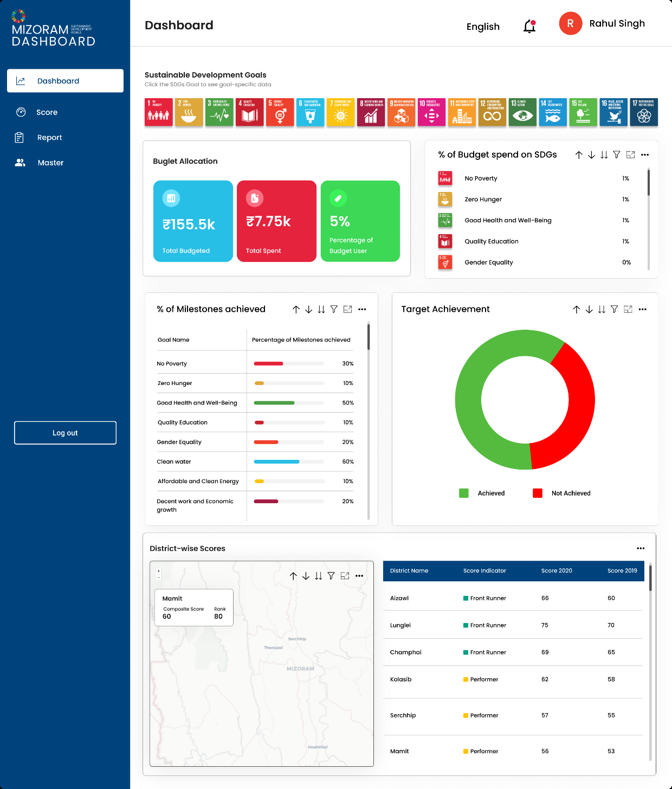Click the Master sidebar icon
The height and width of the screenshot is (789, 672).
[21, 162]
